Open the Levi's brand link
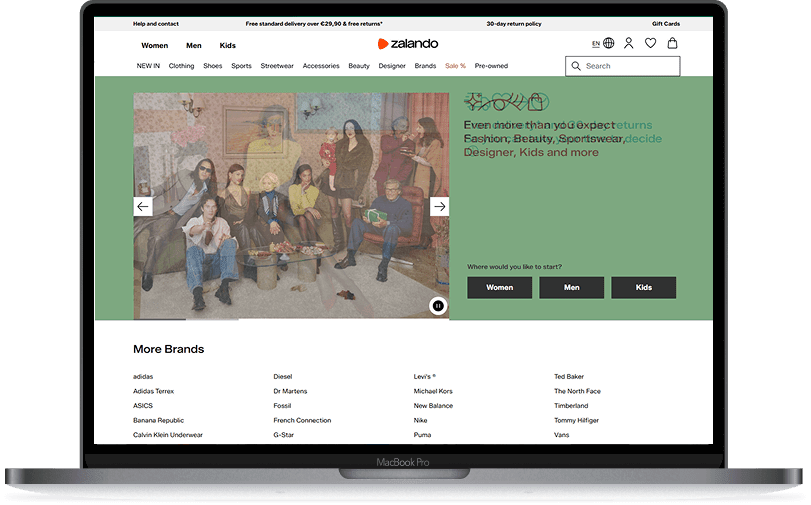 425,377
